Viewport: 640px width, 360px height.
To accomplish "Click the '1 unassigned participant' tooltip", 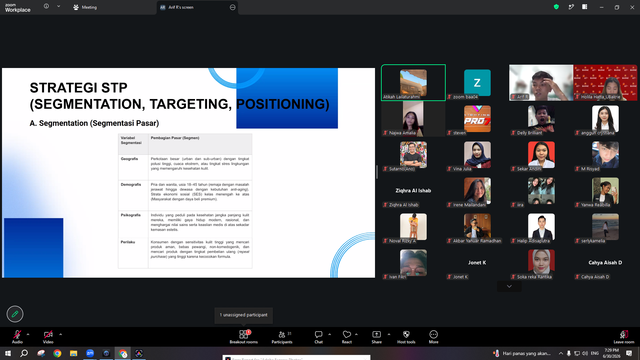I will 244,315.
